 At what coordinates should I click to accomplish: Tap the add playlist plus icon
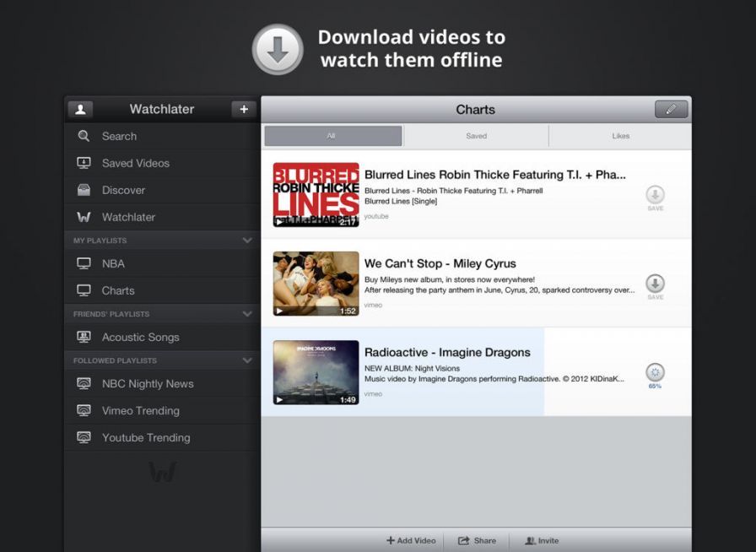coord(244,109)
